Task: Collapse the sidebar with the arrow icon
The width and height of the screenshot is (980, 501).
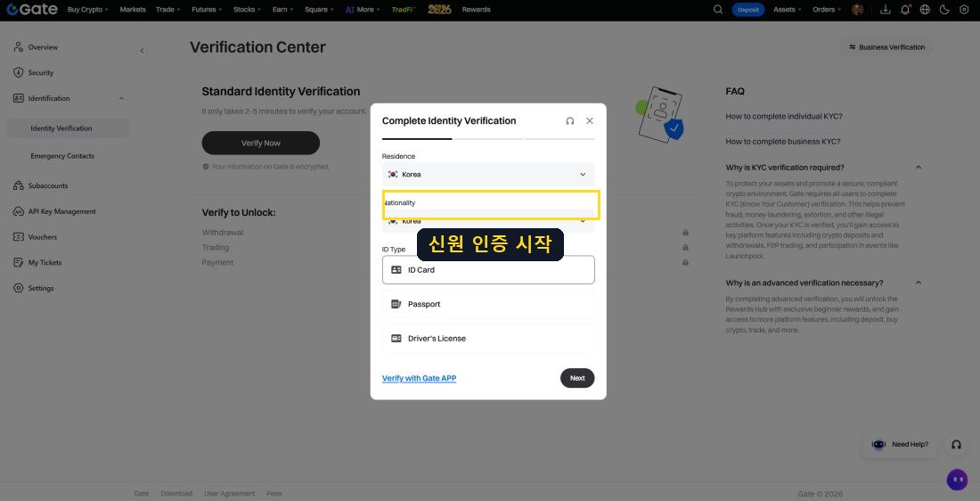Action: [x=142, y=51]
